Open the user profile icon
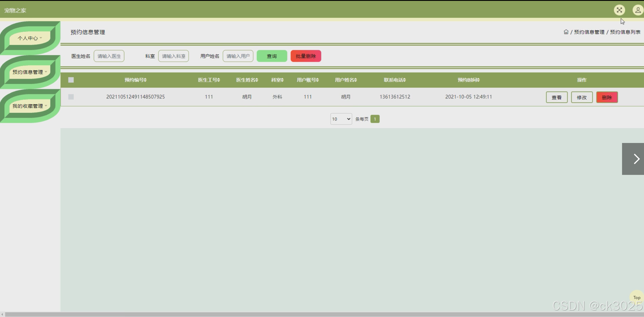This screenshot has height=317, width=644. coord(638,10)
